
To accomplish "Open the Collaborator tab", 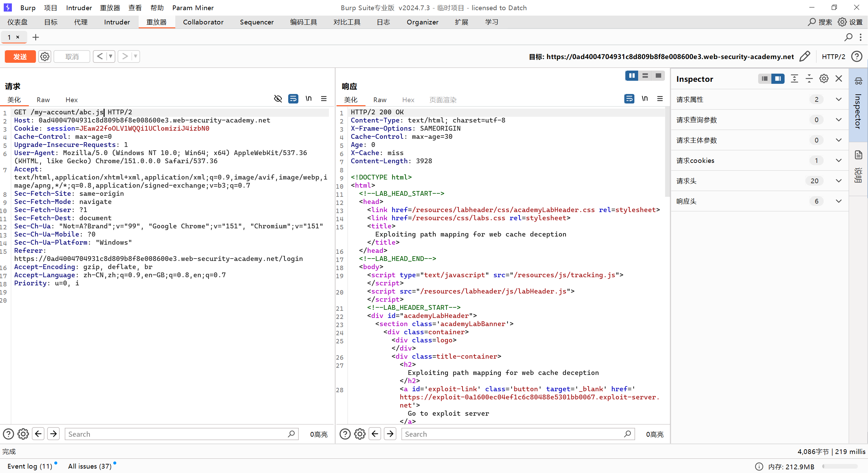I will click(203, 22).
